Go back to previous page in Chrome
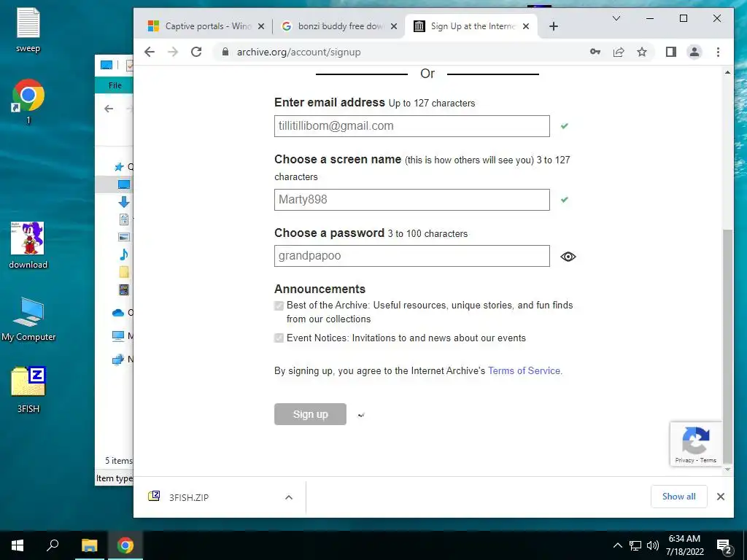Screen dimensions: 747x560 pyautogui.click(x=150, y=52)
